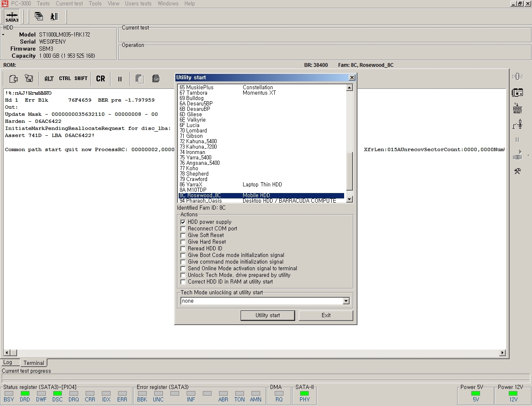532x406 pixels.
Task: Select 86 YarraX family in list
Action: pyautogui.click(x=261, y=185)
